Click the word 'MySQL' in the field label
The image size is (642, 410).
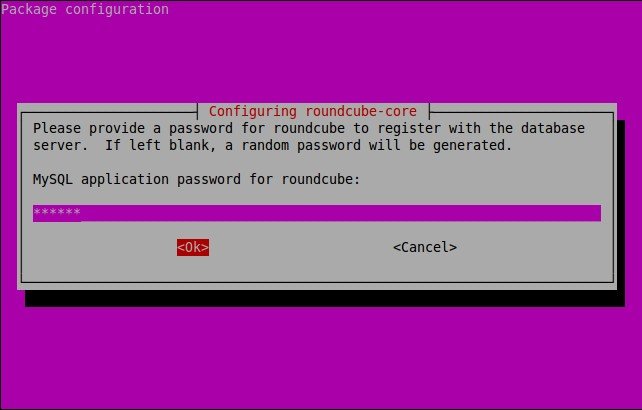[53, 179]
